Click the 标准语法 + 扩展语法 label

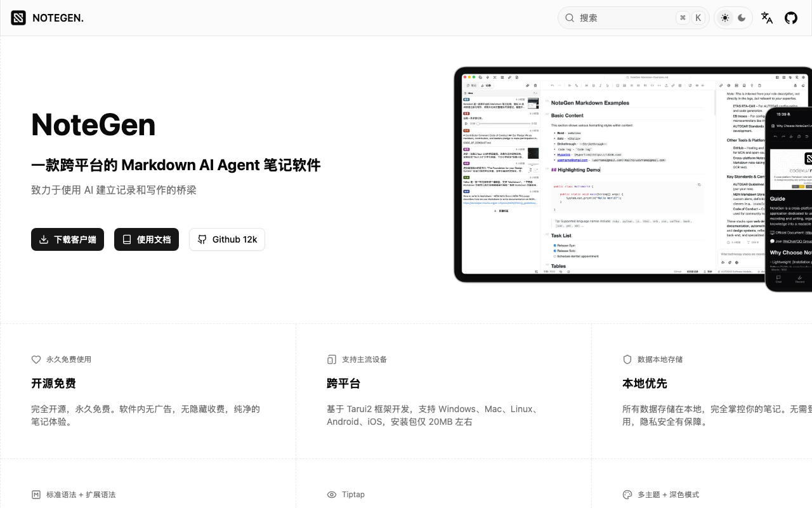[x=81, y=495]
